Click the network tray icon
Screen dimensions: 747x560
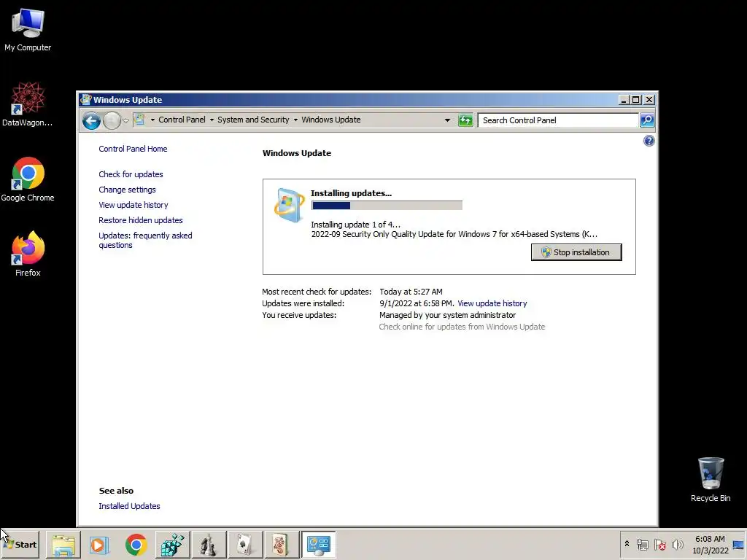click(x=642, y=544)
